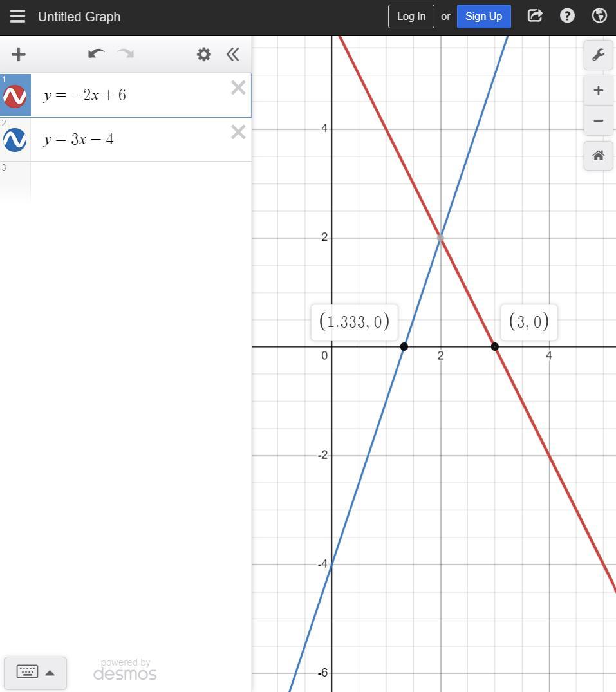Open the Share Graph icon
616x692 pixels.
[535, 16]
